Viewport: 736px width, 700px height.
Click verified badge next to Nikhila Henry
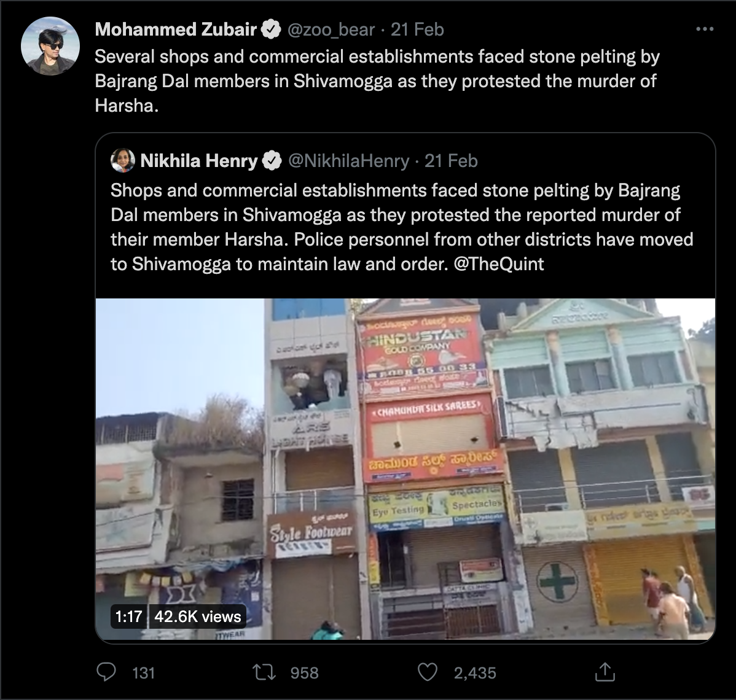272,161
